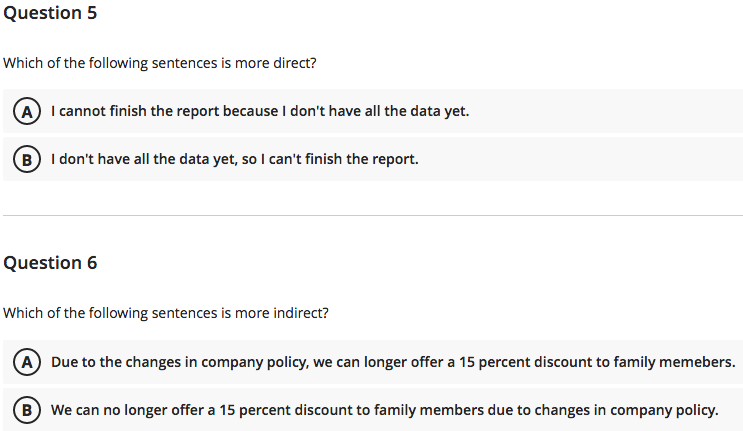Click the divider line between the questions
The image size is (743, 431).
[371, 215]
